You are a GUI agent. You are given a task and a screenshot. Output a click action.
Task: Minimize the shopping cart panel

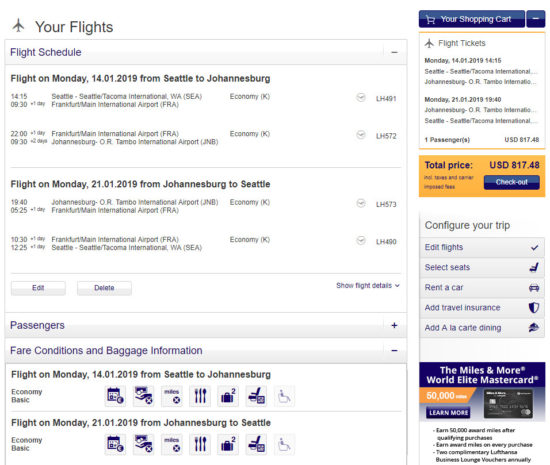536,19
